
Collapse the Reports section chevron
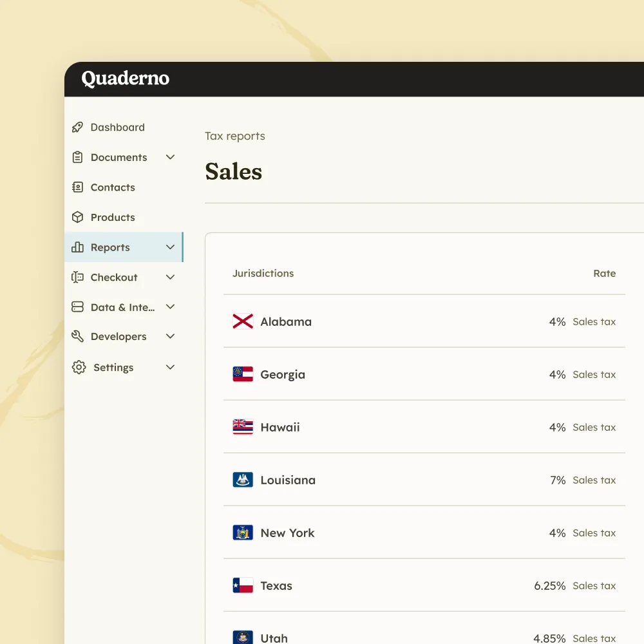[170, 247]
